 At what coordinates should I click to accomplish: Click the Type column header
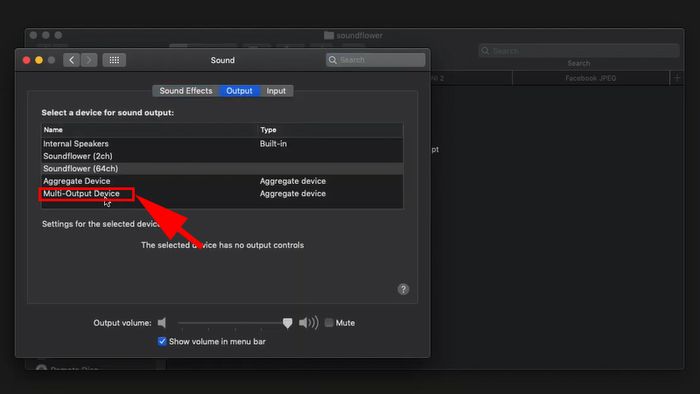(x=330, y=130)
